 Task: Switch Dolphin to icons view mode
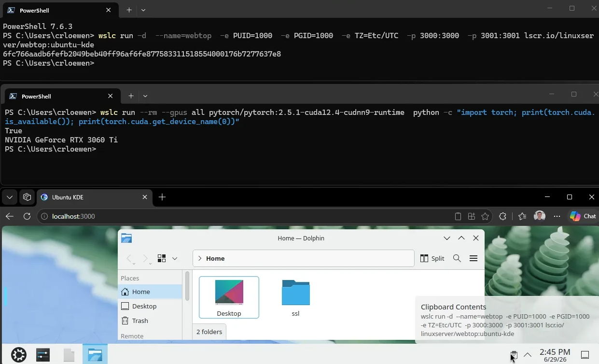(x=162, y=258)
